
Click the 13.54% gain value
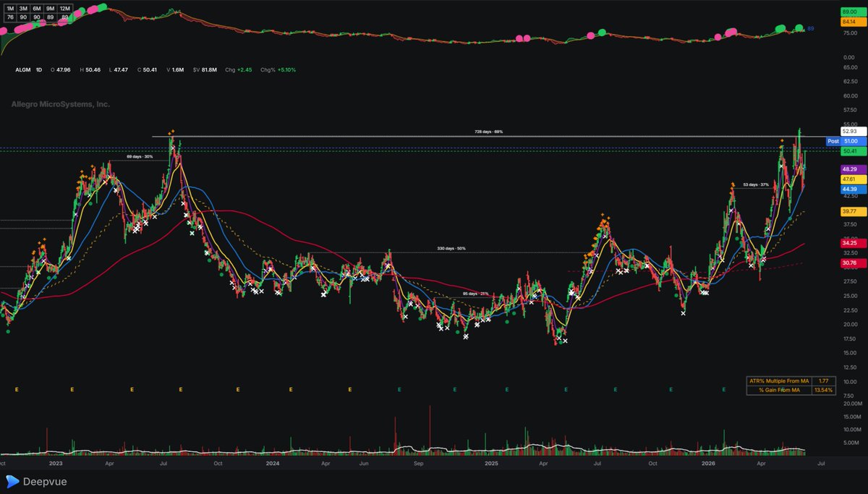click(x=824, y=391)
